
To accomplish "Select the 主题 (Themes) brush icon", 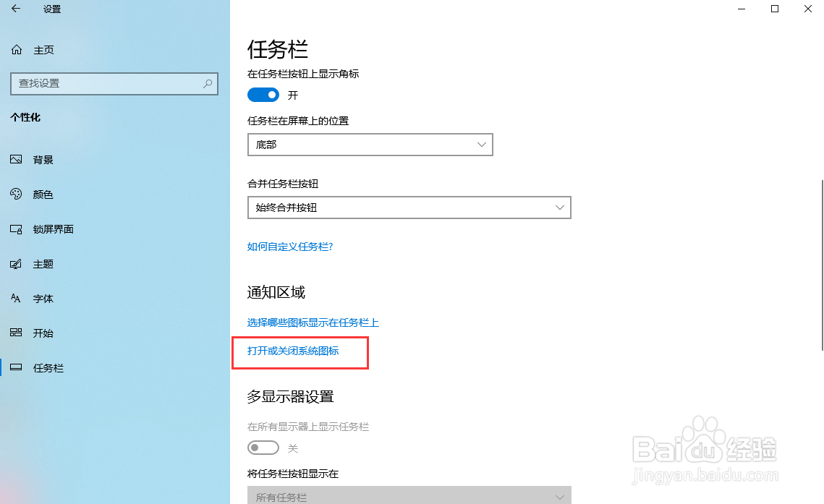I will point(16,263).
